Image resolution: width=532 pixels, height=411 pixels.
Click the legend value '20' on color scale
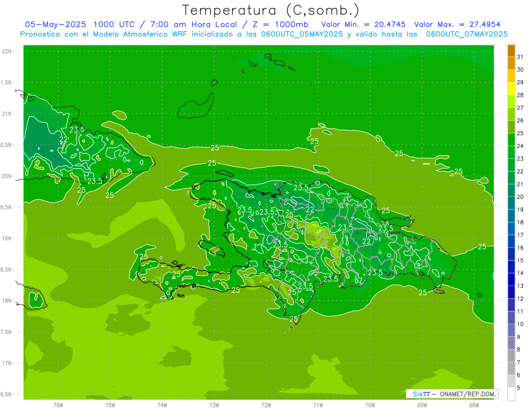(x=520, y=197)
